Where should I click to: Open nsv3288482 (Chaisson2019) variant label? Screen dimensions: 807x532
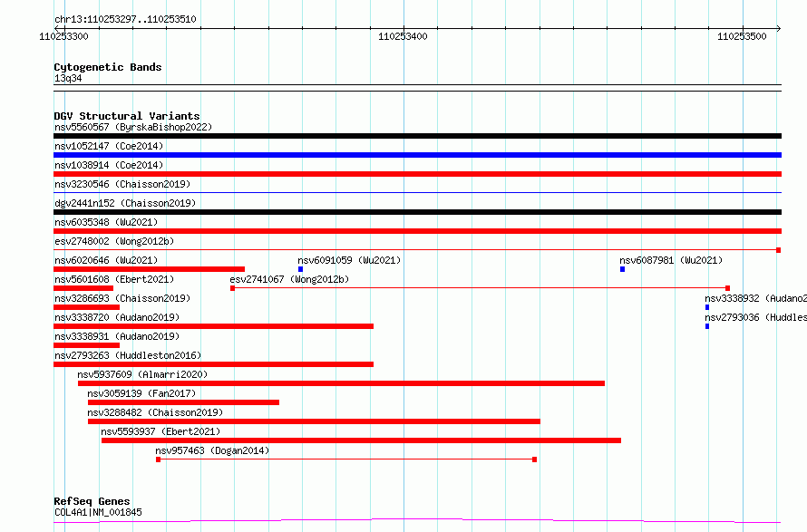(x=155, y=412)
